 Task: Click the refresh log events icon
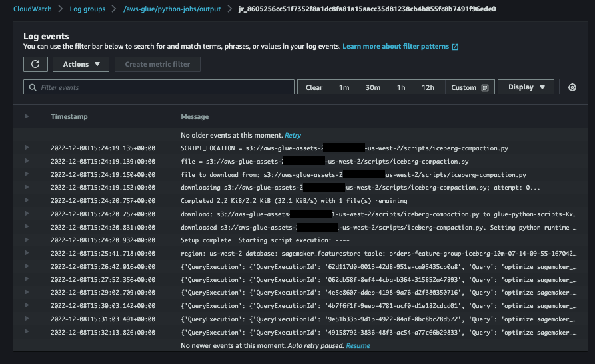click(35, 64)
